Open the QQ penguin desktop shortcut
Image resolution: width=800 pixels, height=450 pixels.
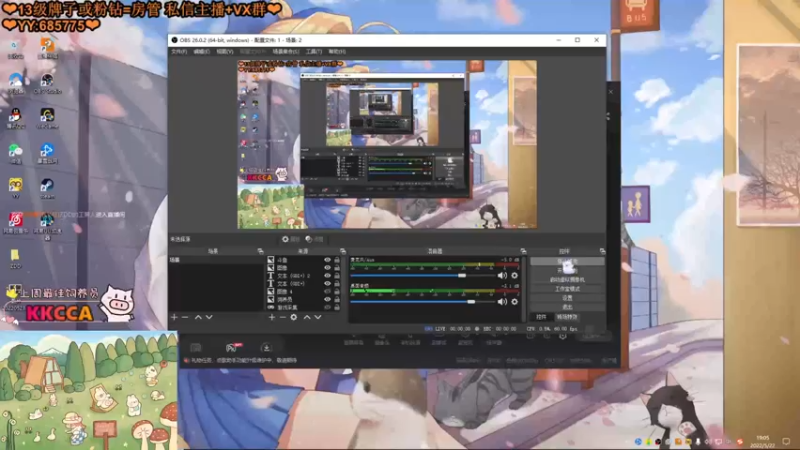pos(15,118)
